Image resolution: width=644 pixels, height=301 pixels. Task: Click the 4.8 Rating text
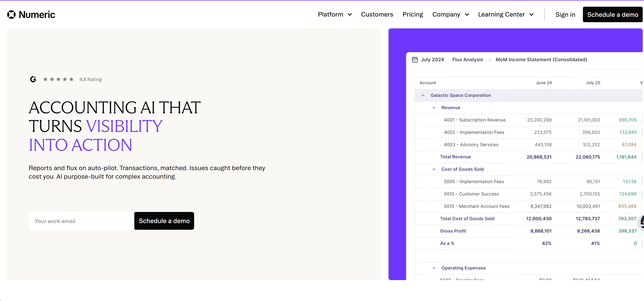[x=90, y=80]
